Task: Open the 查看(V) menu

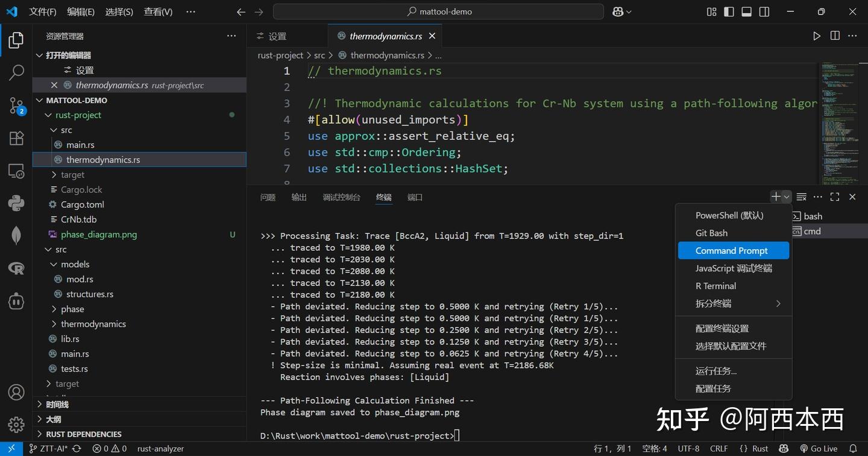Action: (x=158, y=11)
